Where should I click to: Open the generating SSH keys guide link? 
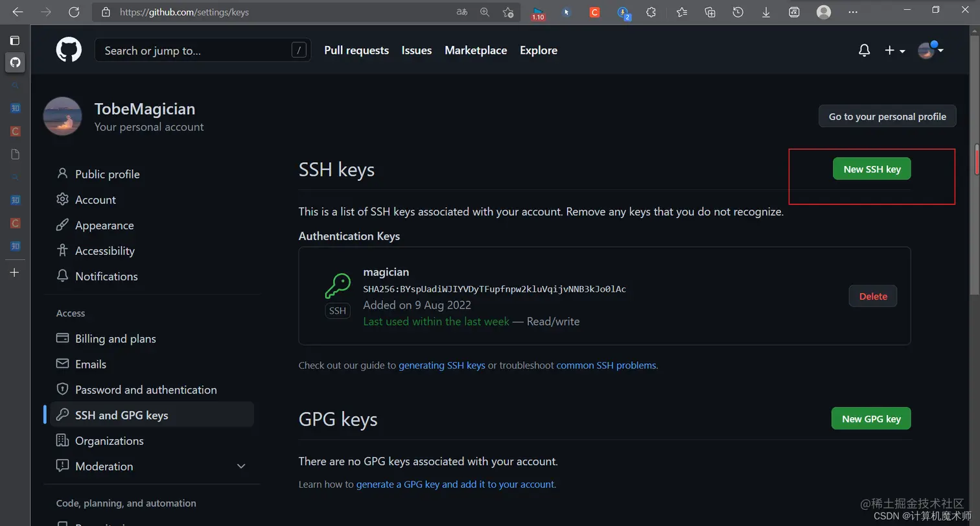tap(442, 365)
